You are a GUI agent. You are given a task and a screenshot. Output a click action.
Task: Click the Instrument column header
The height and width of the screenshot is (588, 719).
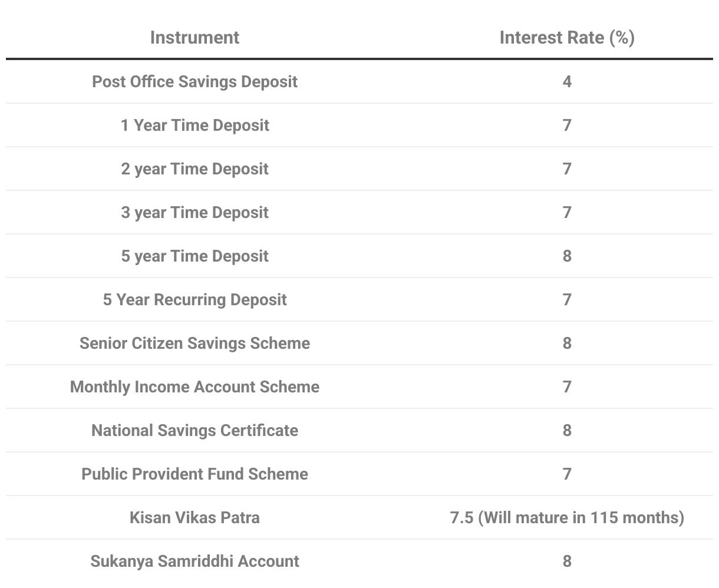coord(194,38)
